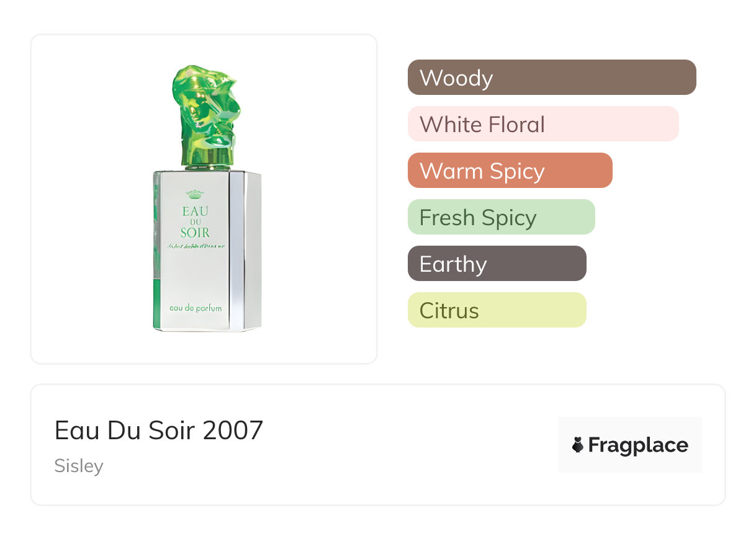756x536 pixels.
Task: Click the green collar under the cap
Action: point(207,167)
